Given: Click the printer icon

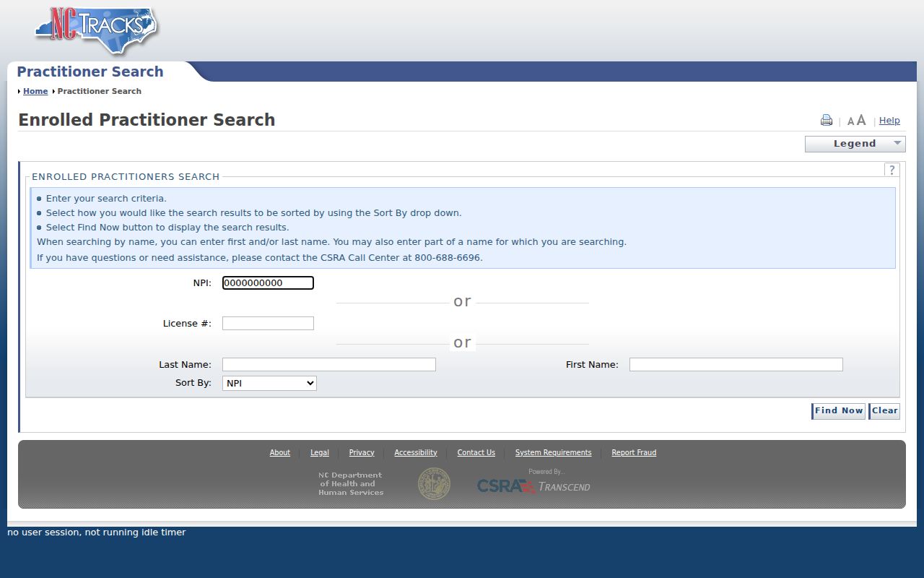Looking at the screenshot, I should click(x=827, y=121).
